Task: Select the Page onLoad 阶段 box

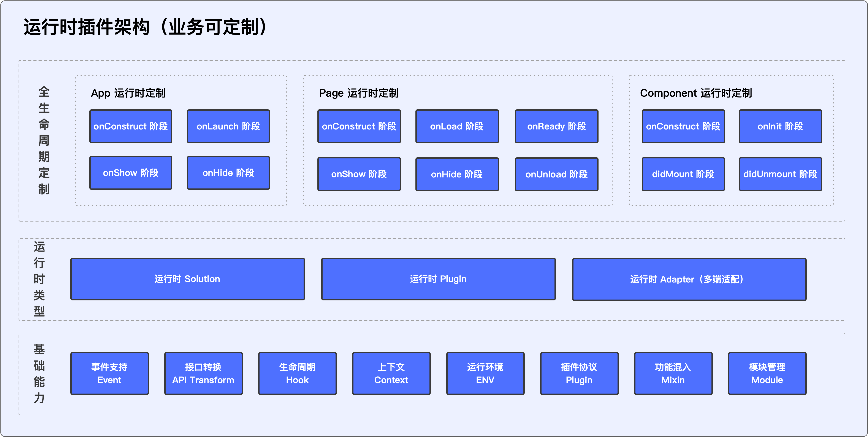Action: (457, 126)
